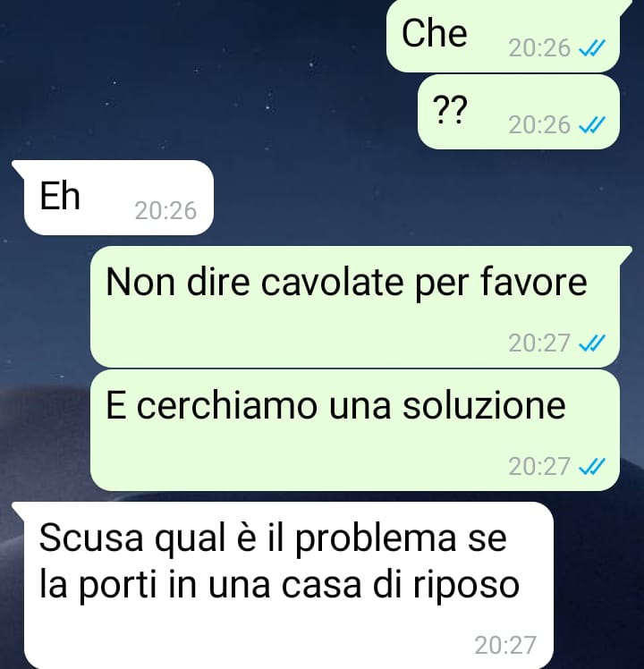Click the 20:27 timestamp under "E cerchiamo una soluzione"

539,466
